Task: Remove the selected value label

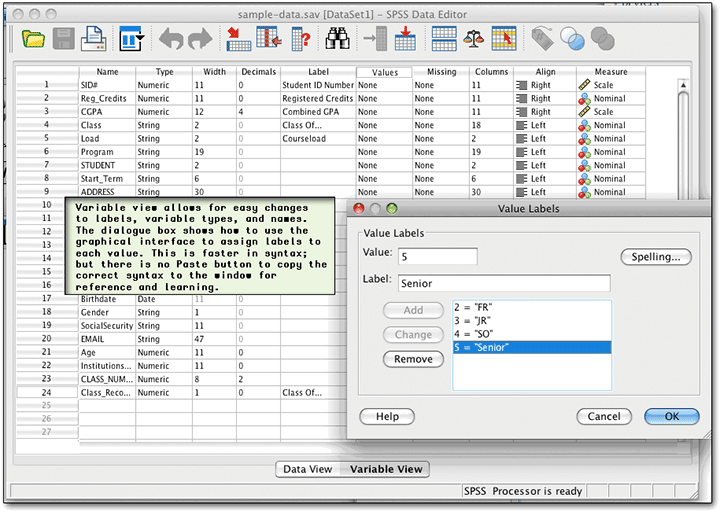Action: pos(413,359)
